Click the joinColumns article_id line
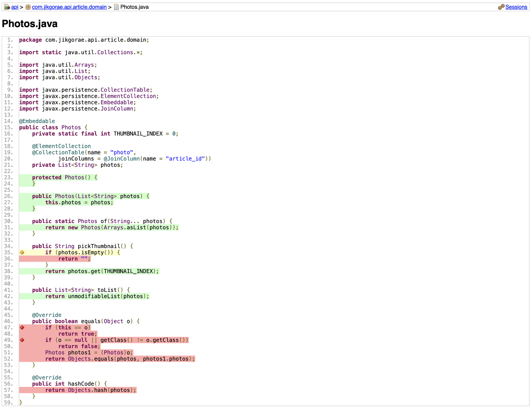The width and height of the screenshot is (532, 409). (135, 159)
